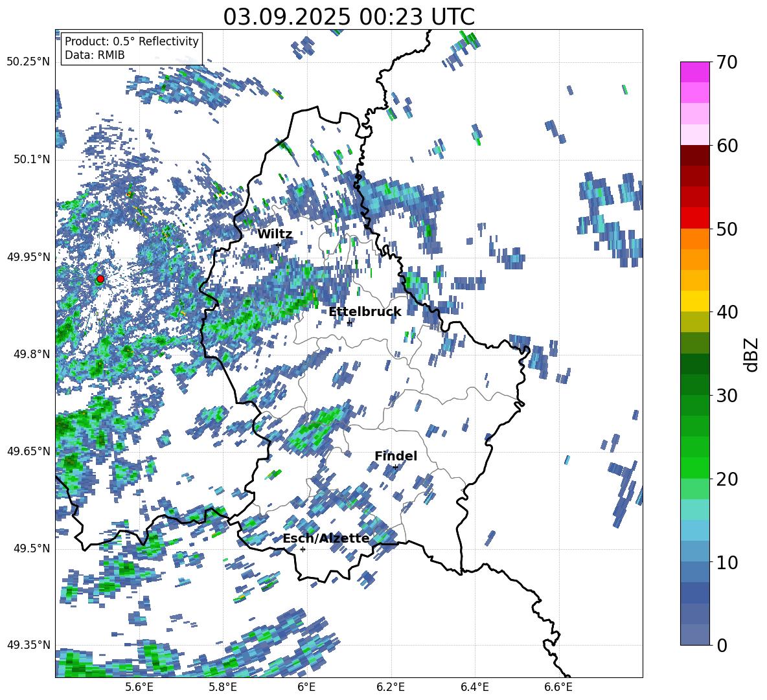Viewport: 767px width, 700px height.
Task: Click the colorbar tick value 30
Action: (x=727, y=395)
